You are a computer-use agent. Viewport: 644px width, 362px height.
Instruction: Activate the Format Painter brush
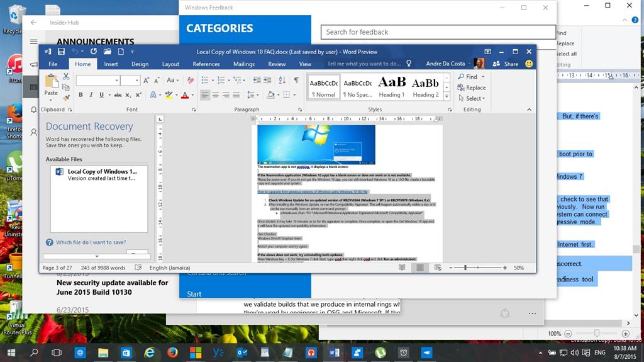tap(65, 98)
